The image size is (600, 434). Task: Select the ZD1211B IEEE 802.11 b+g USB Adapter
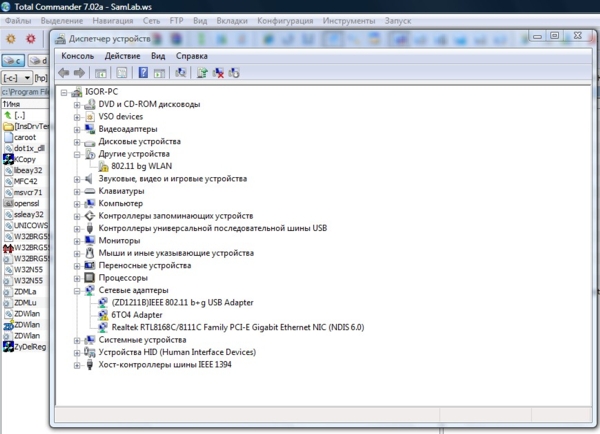[x=183, y=302]
